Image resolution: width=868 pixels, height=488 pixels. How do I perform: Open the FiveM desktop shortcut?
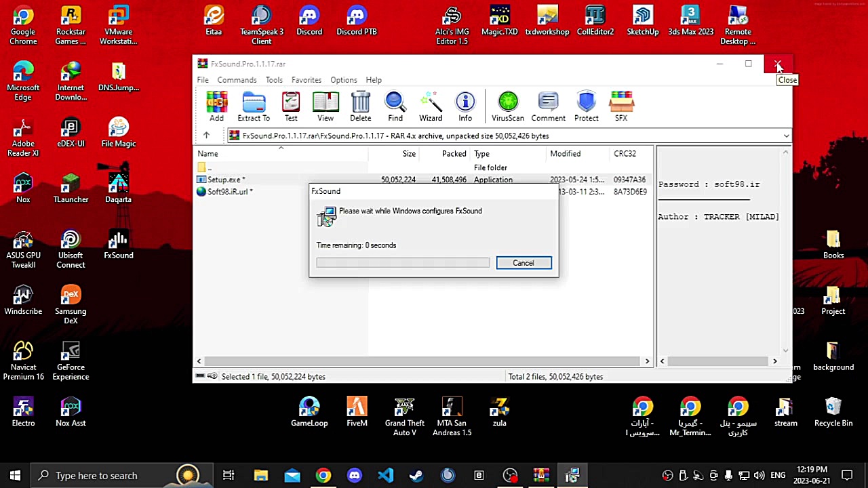[357, 412]
